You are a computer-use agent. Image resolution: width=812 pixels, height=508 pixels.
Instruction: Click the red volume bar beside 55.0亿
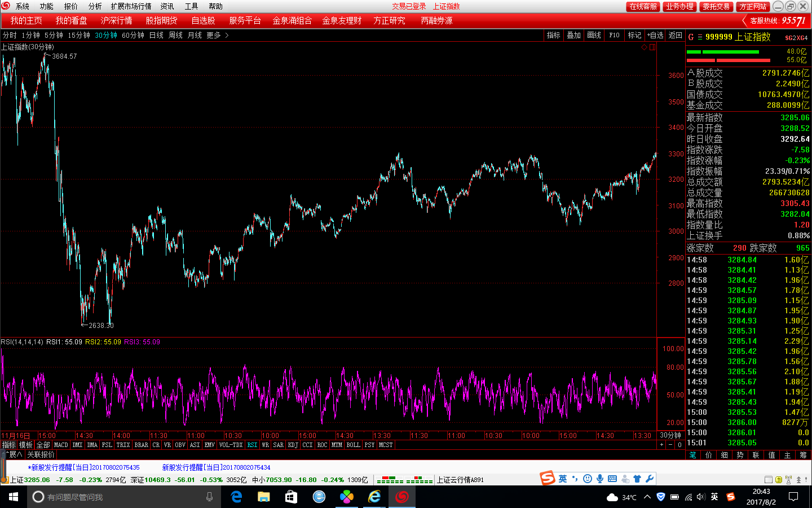tap(729, 60)
